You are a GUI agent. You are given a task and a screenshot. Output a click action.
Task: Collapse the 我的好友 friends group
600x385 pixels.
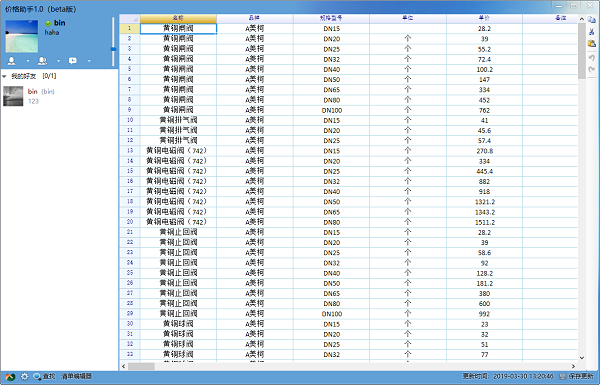point(4,76)
